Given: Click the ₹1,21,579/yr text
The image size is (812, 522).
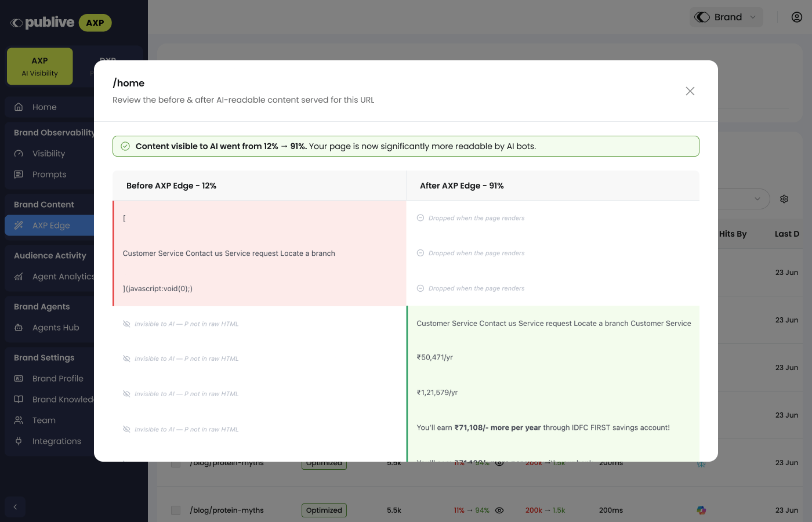Looking at the screenshot, I should [x=437, y=393].
